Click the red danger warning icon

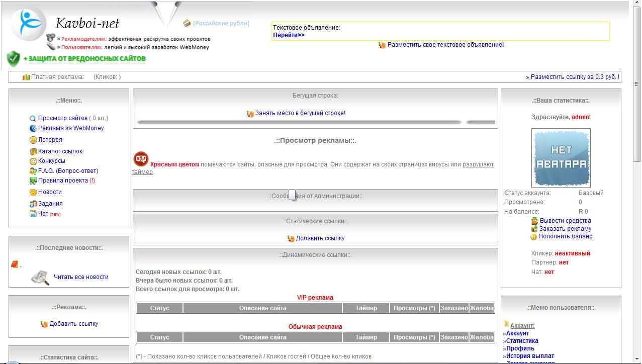(x=141, y=159)
